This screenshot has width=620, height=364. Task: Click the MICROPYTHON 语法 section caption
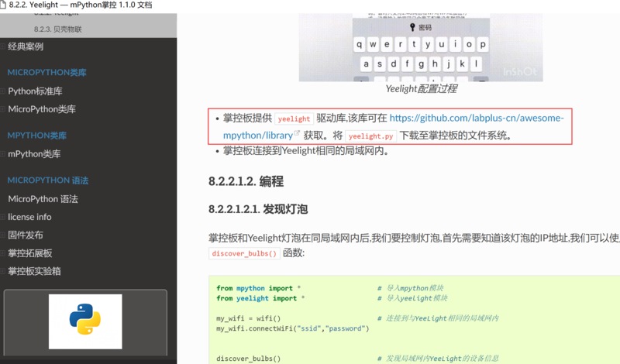pyautogui.click(x=48, y=180)
